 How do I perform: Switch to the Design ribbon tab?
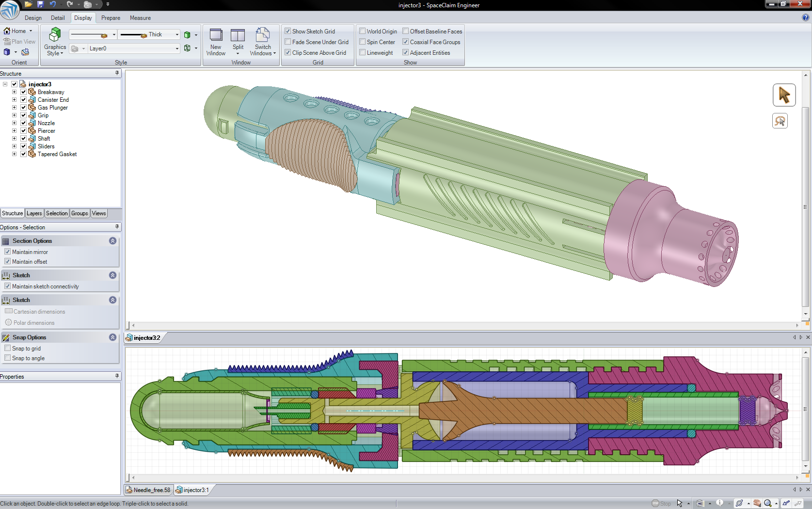click(33, 18)
